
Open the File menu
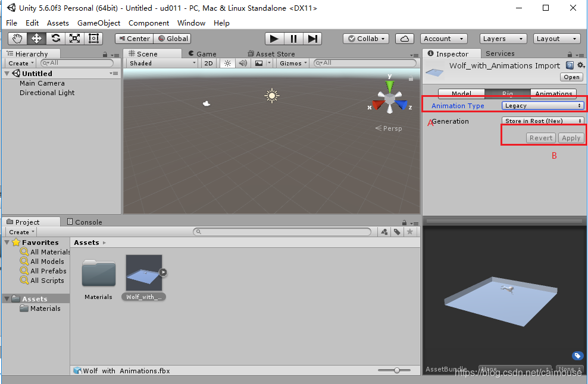click(x=12, y=23)
